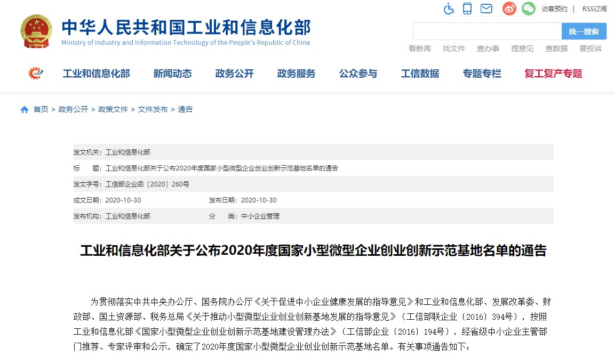Open the RSS订阅 link
The image size is (614, 364).
point(594,9)
